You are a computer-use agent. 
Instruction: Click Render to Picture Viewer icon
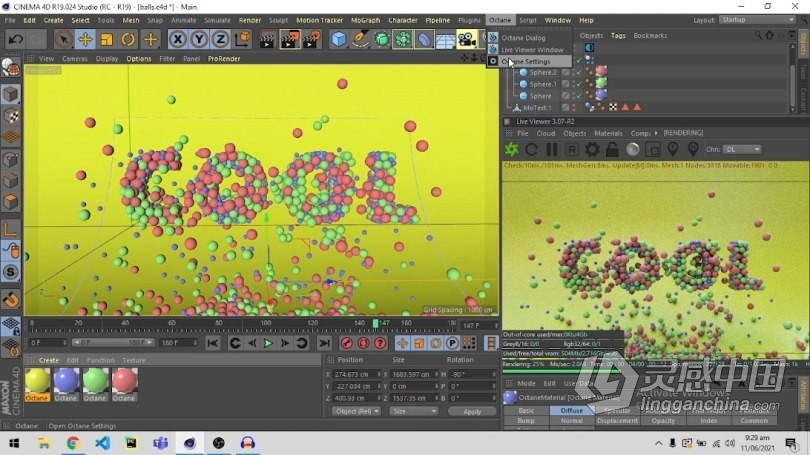click(x=289, y=39)
